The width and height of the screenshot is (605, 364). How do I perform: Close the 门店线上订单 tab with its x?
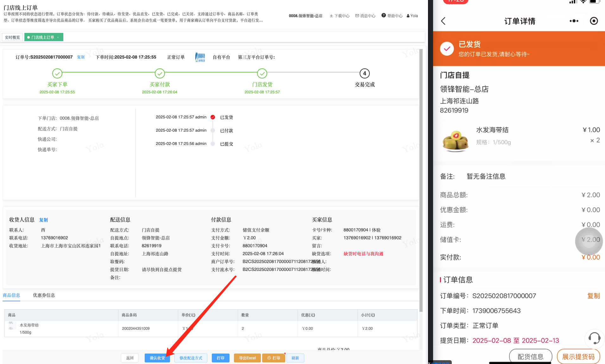click(58, 37)
